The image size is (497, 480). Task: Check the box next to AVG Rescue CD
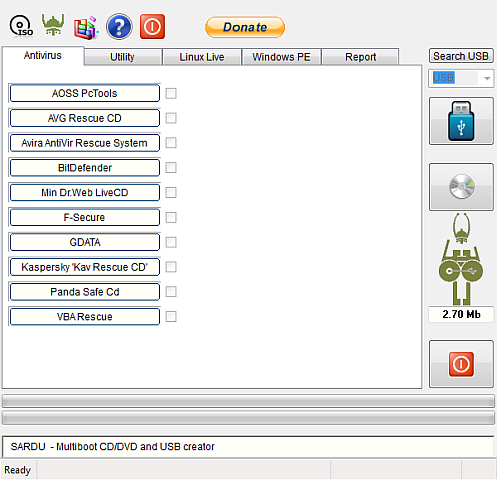(171, 118)
